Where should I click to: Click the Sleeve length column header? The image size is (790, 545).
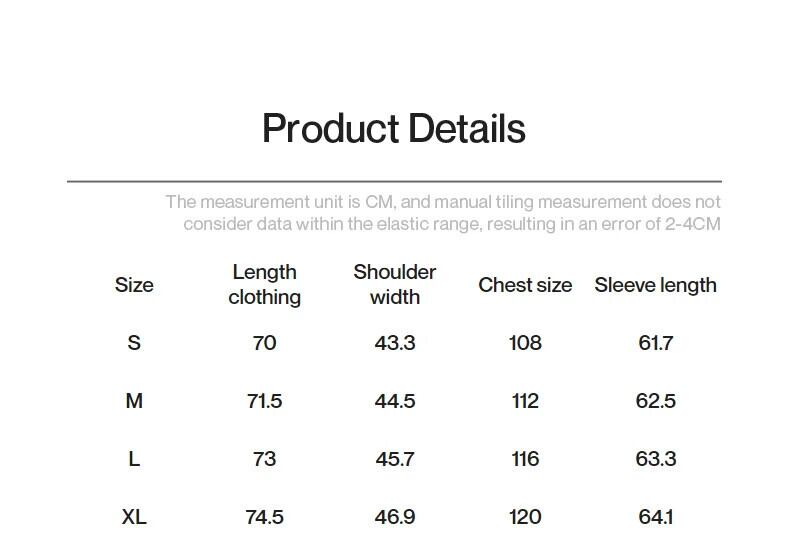click(x=655, y=285)
